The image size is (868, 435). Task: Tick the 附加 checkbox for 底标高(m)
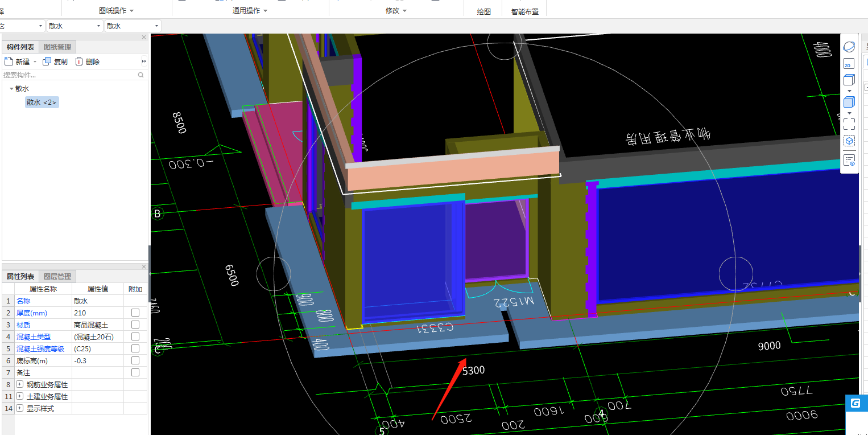(x=135, y=360)
